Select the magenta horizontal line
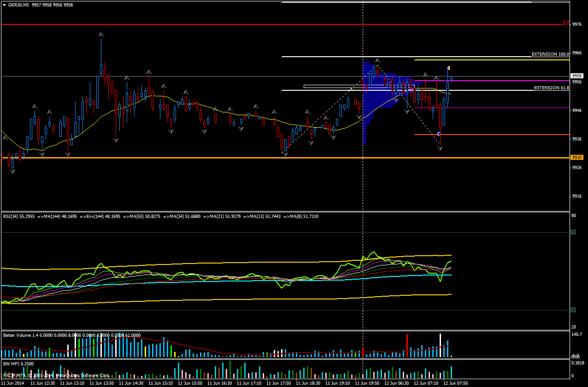Image resolution: width=588 pixels, height=387 pixels. coord(507,81)
